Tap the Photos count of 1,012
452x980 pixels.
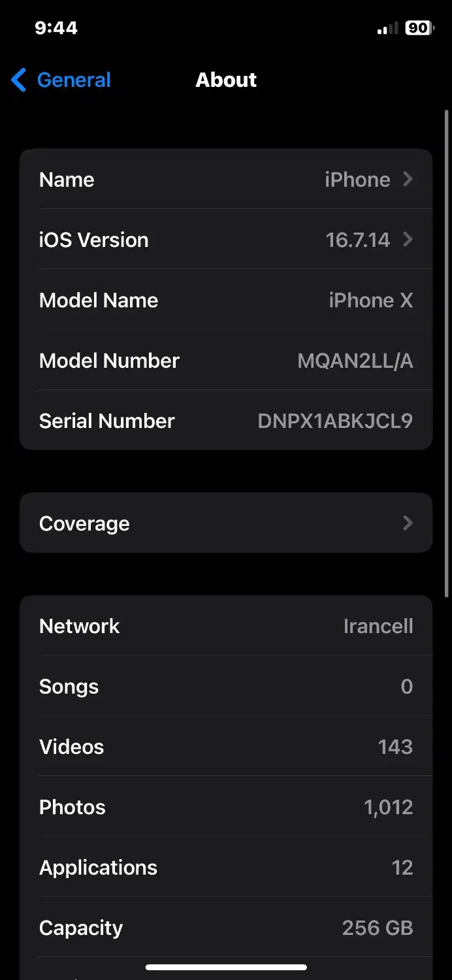coord(226,806)
